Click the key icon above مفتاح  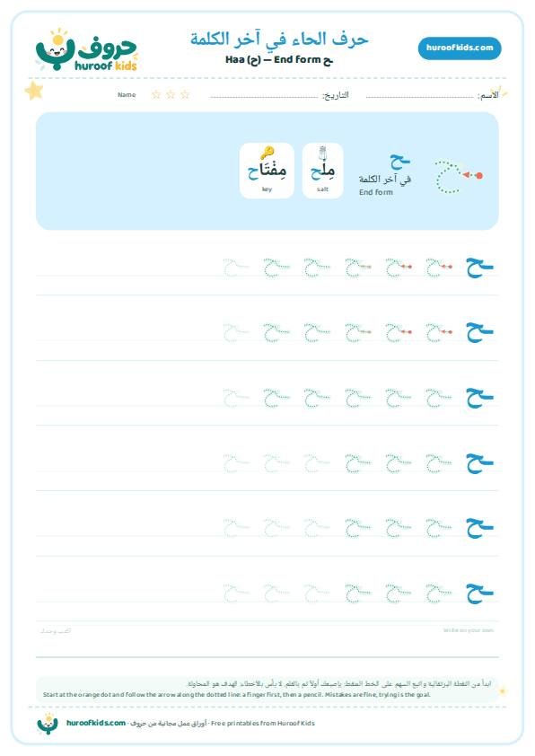pyautogui.click(x=267, y=153)
